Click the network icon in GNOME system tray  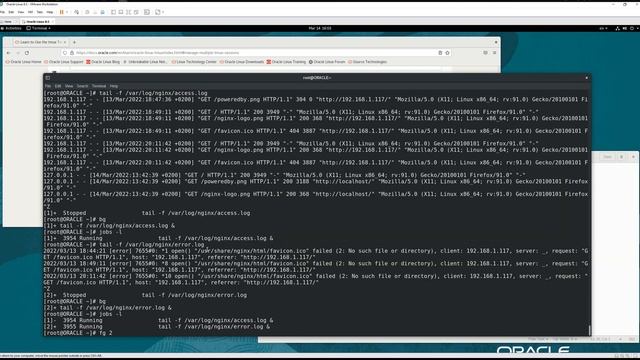(618, 29)
